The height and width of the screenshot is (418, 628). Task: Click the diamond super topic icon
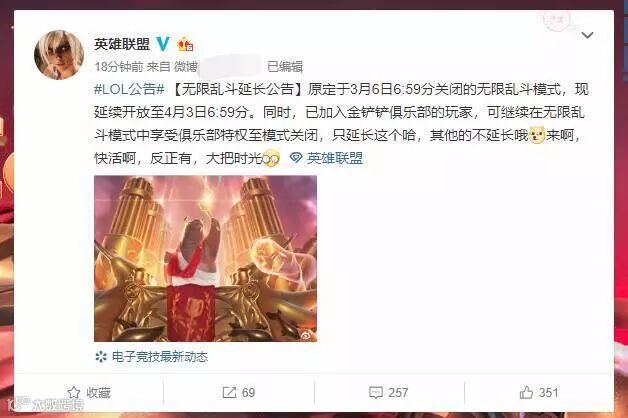(296, 158)
